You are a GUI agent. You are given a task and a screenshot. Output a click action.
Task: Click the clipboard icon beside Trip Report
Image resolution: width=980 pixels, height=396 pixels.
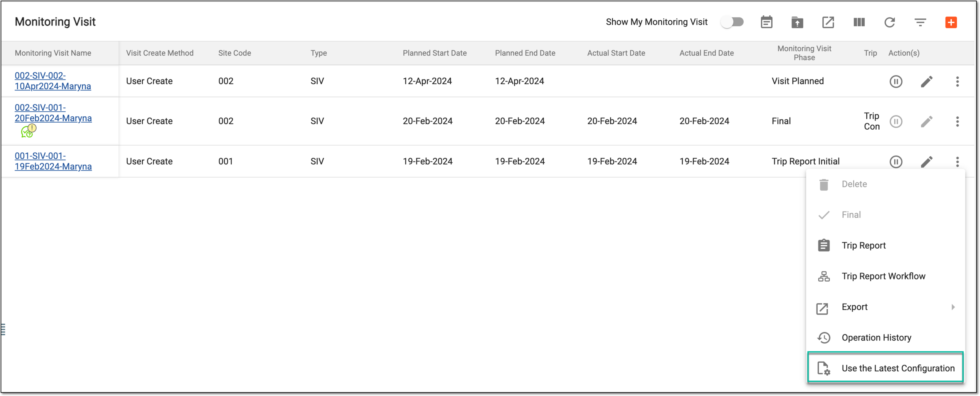pyautogui.click(x=824, y=245)
